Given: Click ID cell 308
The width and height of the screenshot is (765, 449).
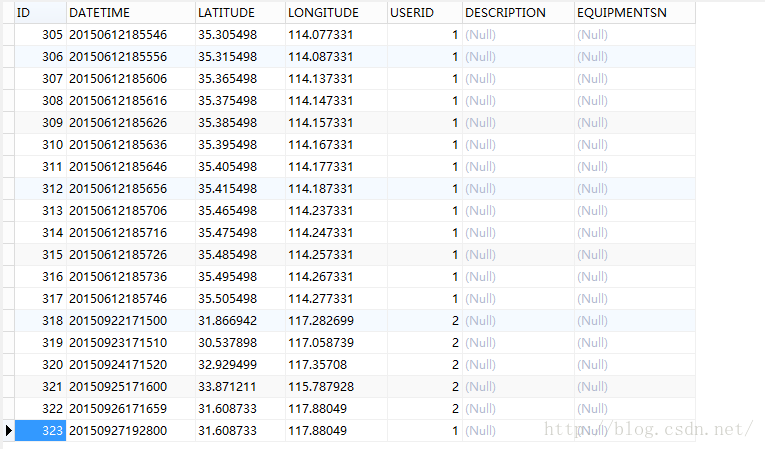Looking at the screenshot, I should [40, 101].
